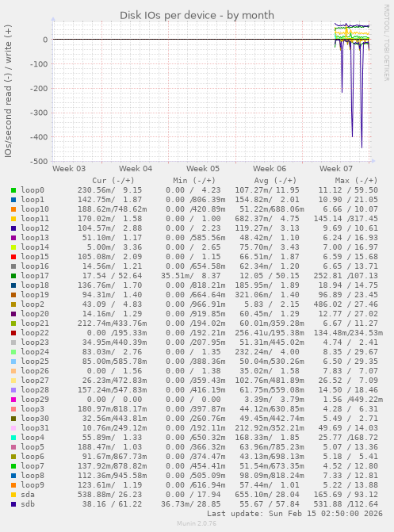The width and height of the screenshot is (394, 532).
Task: Pick the loop11 yellow legend swatch
Action: pos(13,219)
